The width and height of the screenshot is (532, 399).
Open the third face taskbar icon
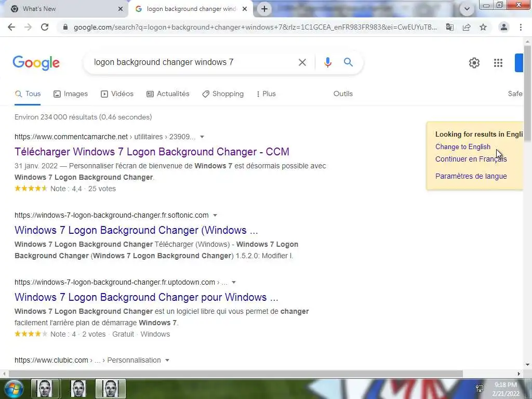111,389
